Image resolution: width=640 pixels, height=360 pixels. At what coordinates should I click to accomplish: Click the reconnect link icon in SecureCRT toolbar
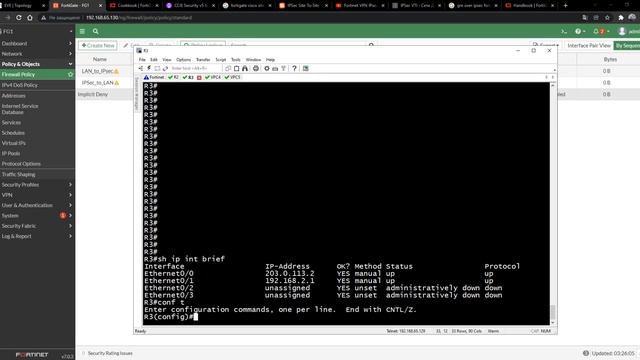(x=165, y=68)
